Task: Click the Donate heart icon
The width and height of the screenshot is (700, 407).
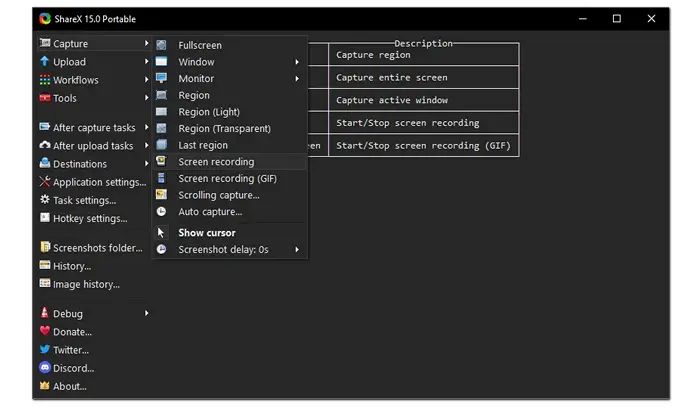Action: pos(44,332)
